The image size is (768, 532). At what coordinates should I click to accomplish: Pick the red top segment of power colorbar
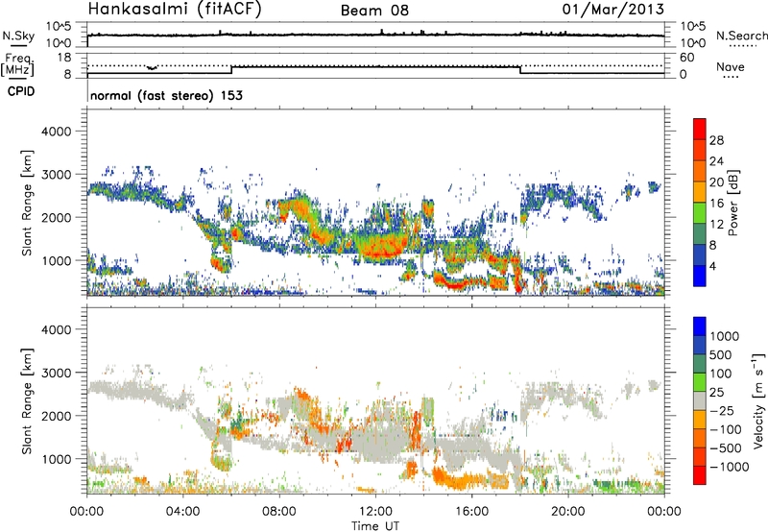click(700, 128)
